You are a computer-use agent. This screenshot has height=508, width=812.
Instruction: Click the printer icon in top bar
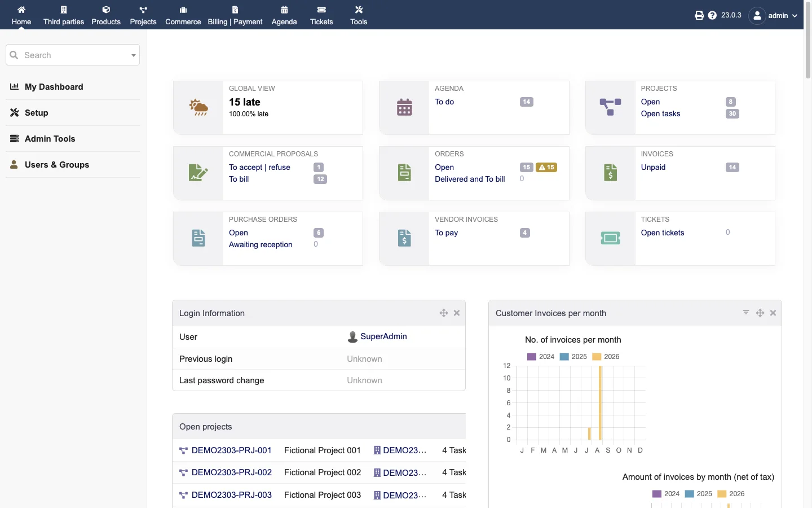click(x=699, y=15)
